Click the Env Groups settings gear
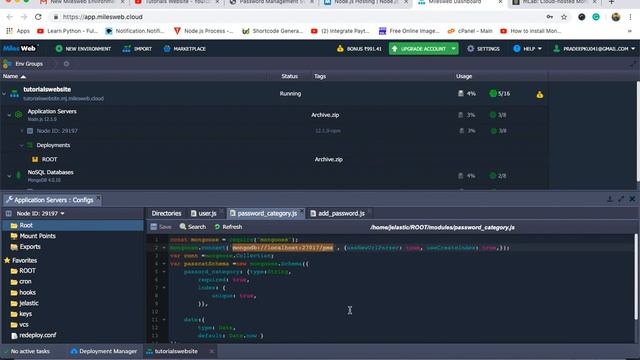This screenshot has height=360, width=640. (x=66, y=64)
